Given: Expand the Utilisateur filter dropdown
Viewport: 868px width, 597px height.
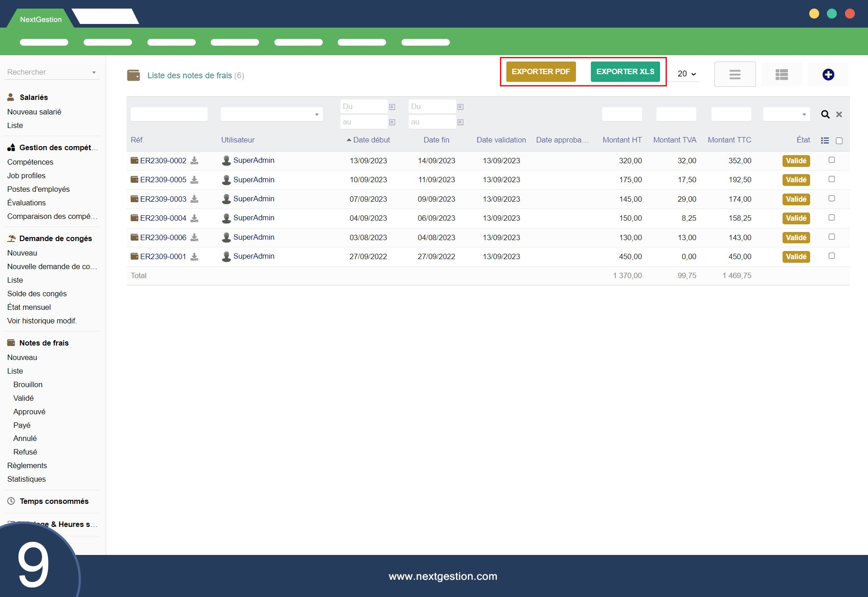Looking at the screenshot, I should pos(272,114).
